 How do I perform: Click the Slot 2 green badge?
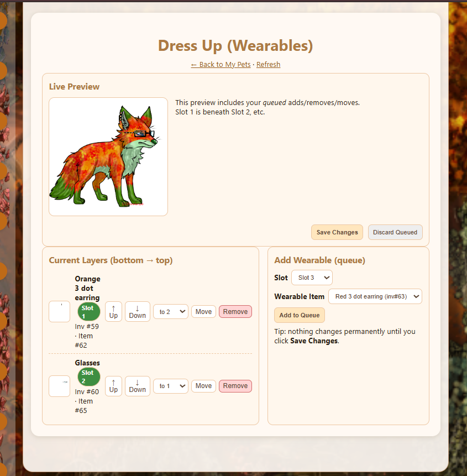point(88,376)
